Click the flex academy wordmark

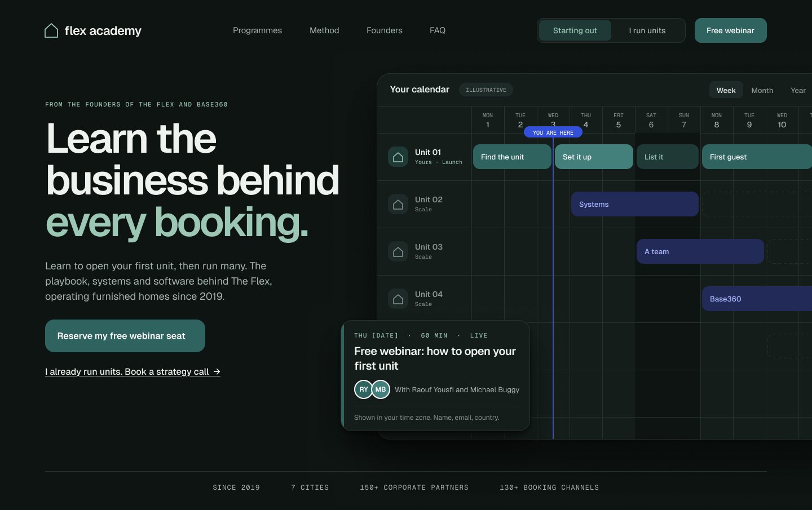pos(103,30)
